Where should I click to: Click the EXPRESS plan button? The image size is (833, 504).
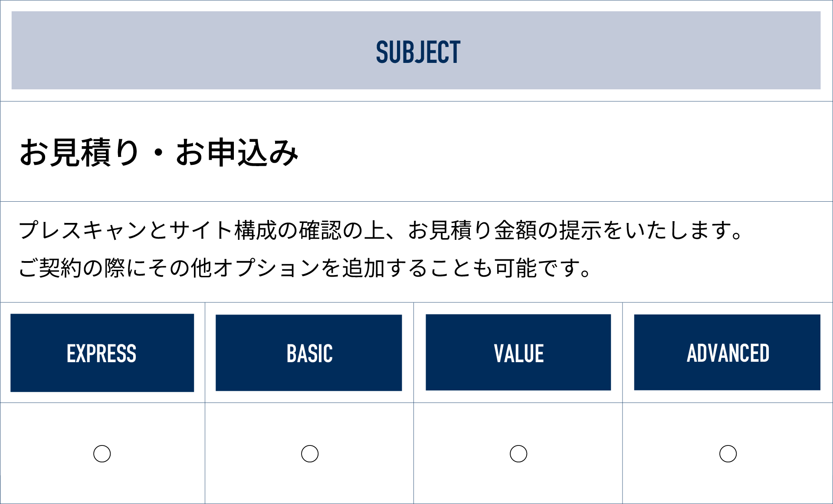click(x=102, y=353)
